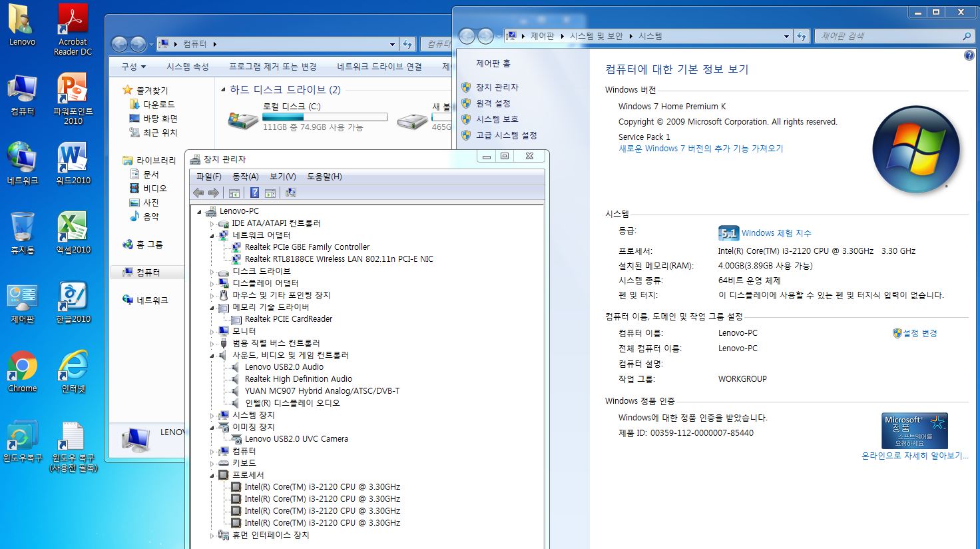The image size is (980, 549).
Task: Collapse the 네트워크 어댑터 node
Action: click(212, 236)
